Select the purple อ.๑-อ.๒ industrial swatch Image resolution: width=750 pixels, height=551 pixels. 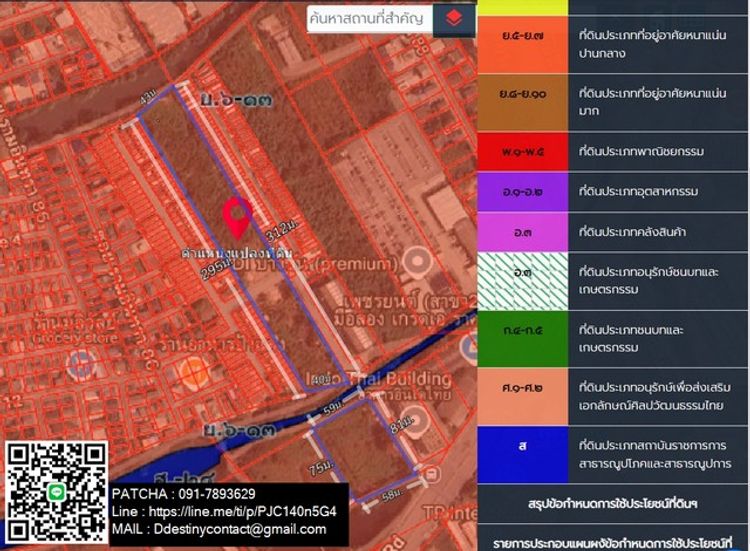tap(522, 190)
